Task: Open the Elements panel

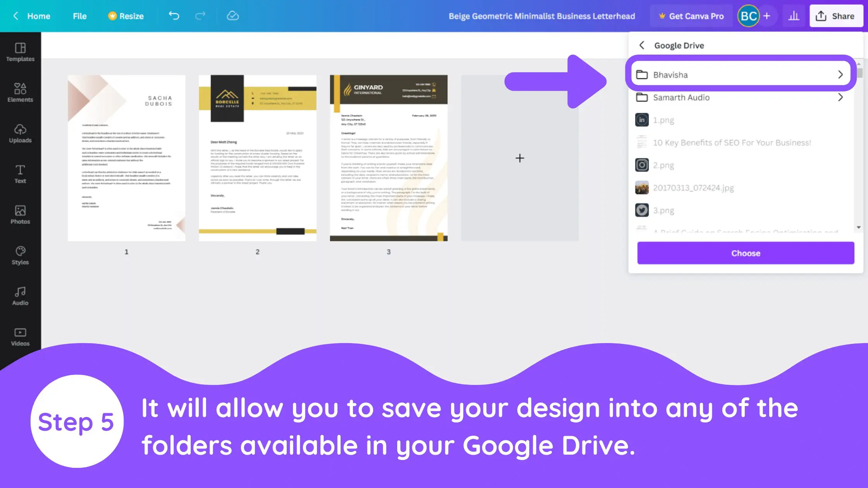Action: (20, 92)
